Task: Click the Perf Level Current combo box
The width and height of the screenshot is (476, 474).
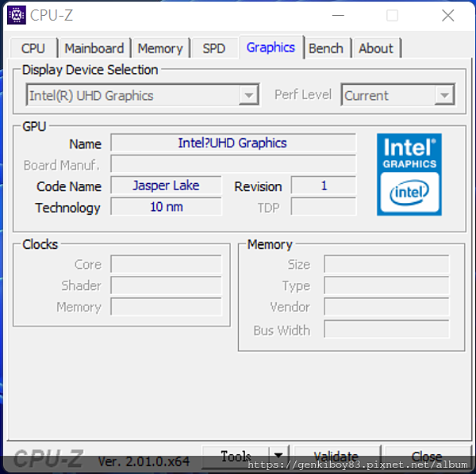Action: pyautogui.click(x=398, y=95)
